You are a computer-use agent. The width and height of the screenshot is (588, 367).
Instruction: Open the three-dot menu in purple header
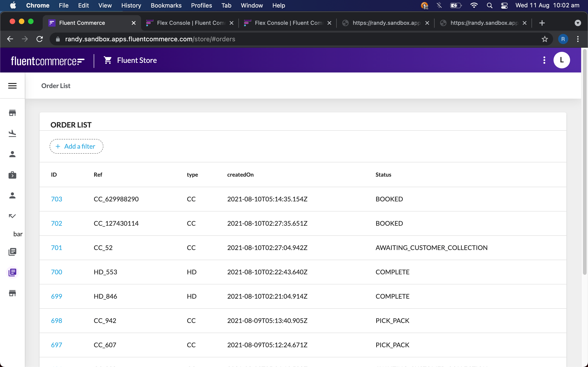(544, 60)
